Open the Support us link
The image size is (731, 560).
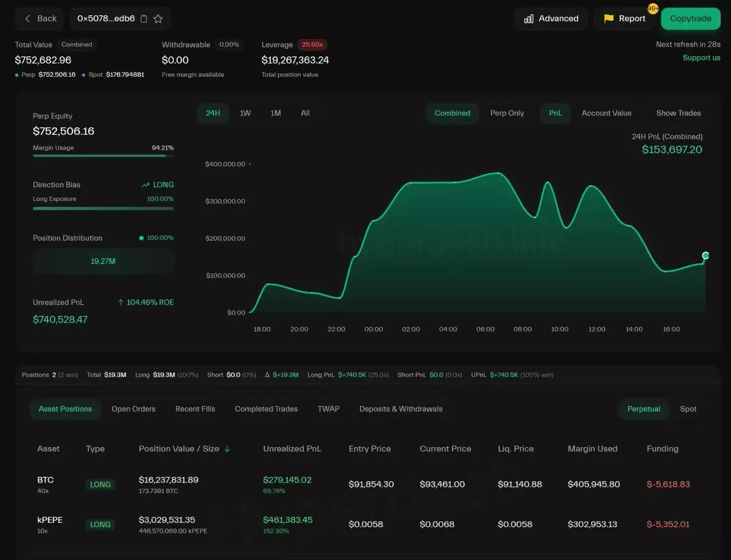(x=701, y=58)
